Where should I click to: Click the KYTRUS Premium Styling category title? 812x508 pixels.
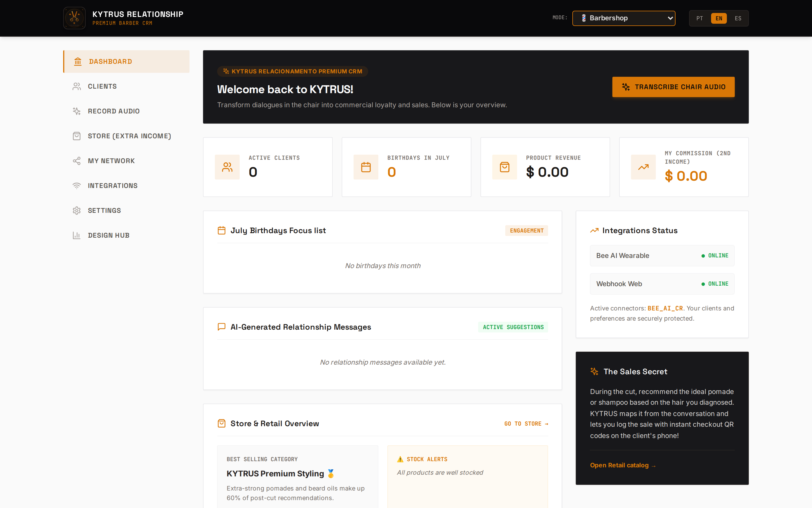tap(275, 473)
